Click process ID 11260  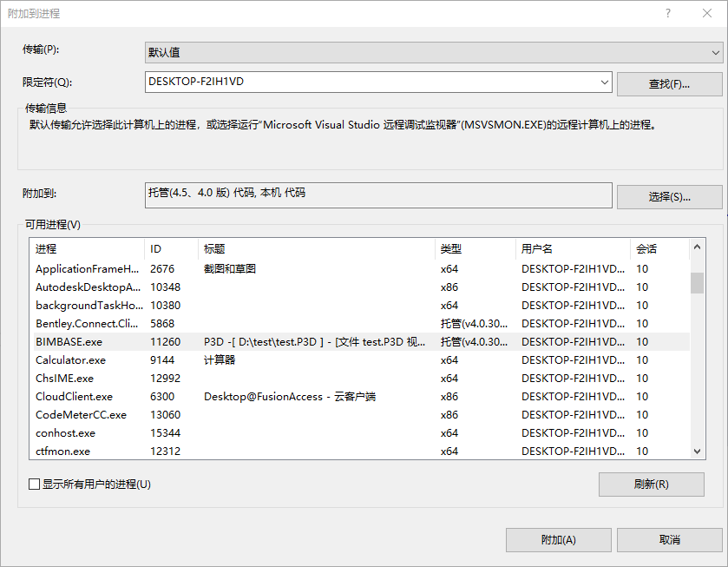165,342
